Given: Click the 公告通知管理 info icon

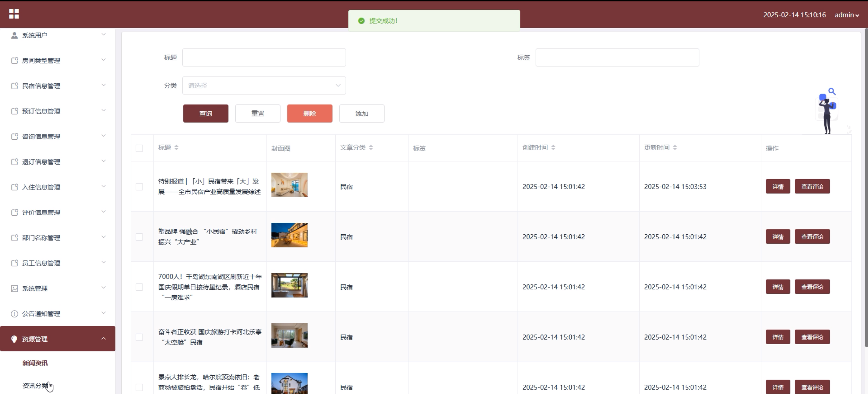Looking at the screenshot, I should [x=14, y=314].
